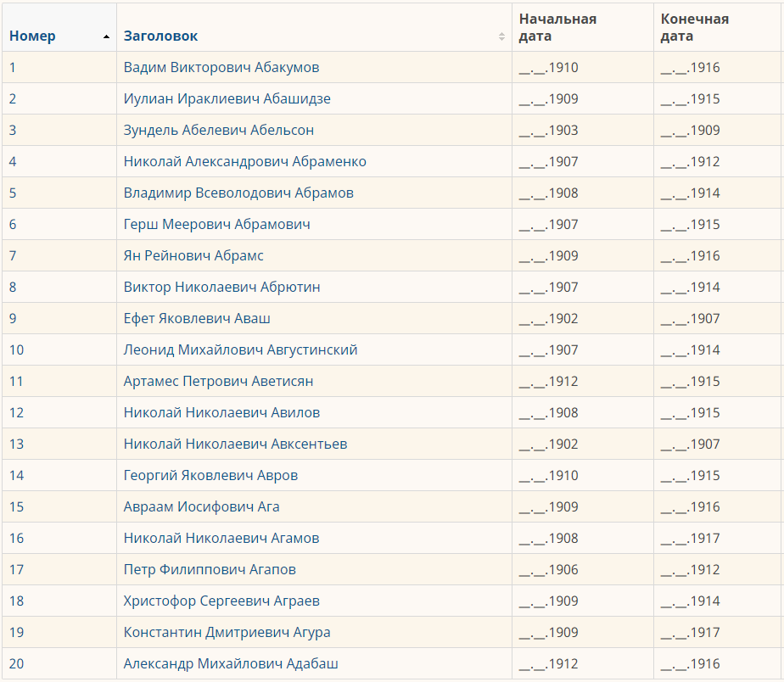Click Владимир Всеволодович Абрамов link
The image size is (784, 682).
[238, 193]
